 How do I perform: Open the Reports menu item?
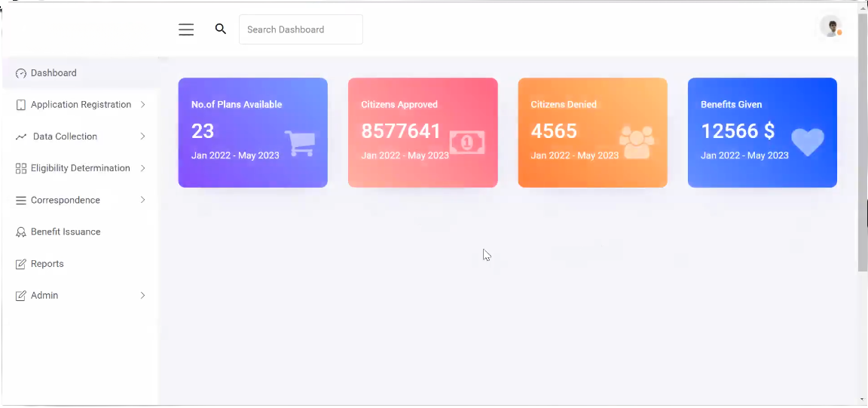pos(47,264)
